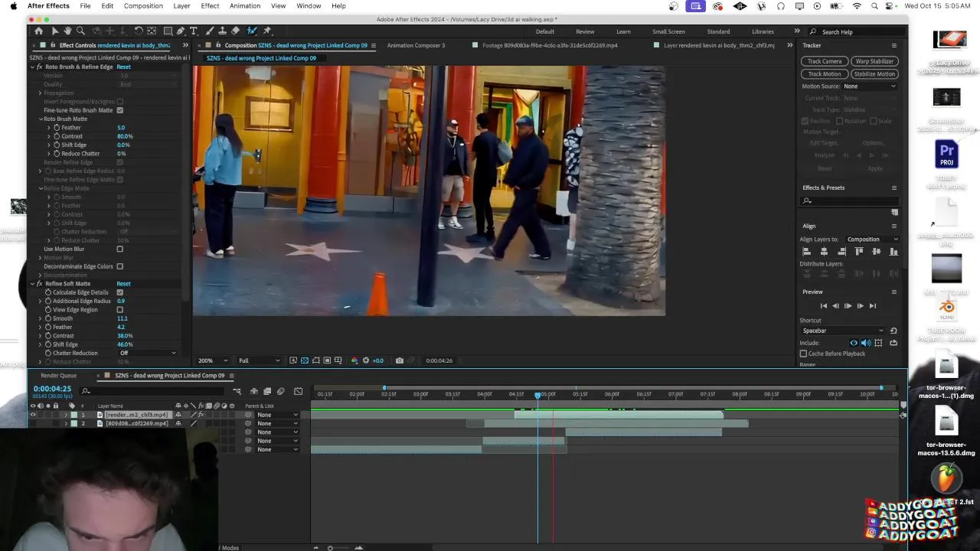
Task: Open the Composition menu in menu bar
Action: click(143, 6)
